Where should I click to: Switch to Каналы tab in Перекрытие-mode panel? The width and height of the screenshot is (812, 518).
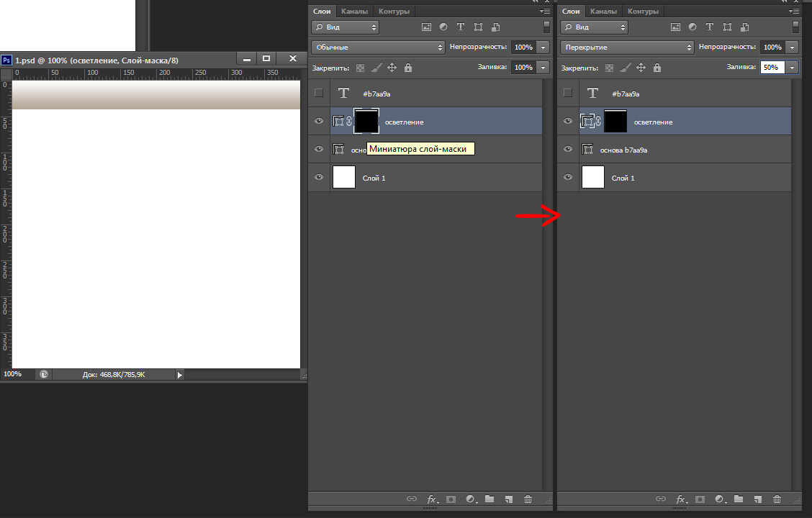tap(603, 11)
